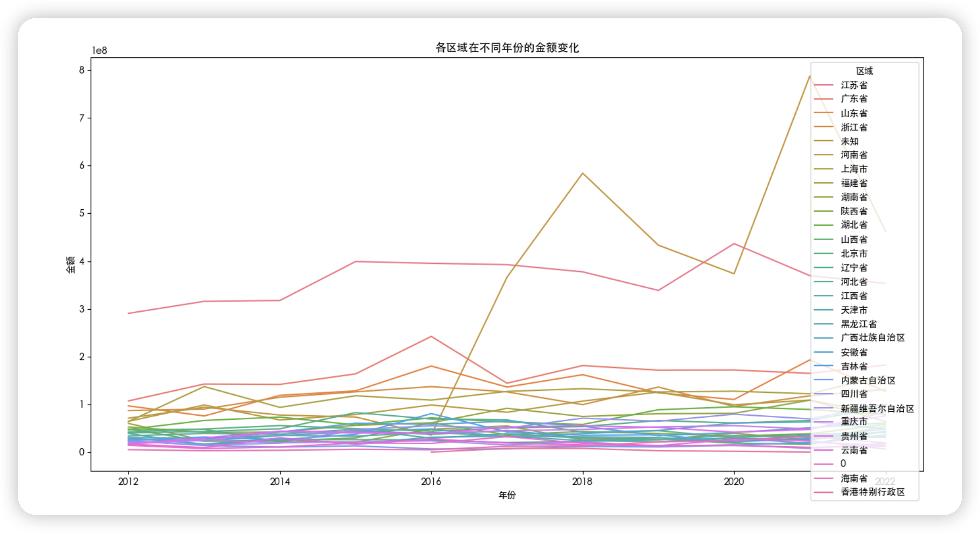Click the line swatch beside 北京市

pyautogui.click(x=824, y=253)
